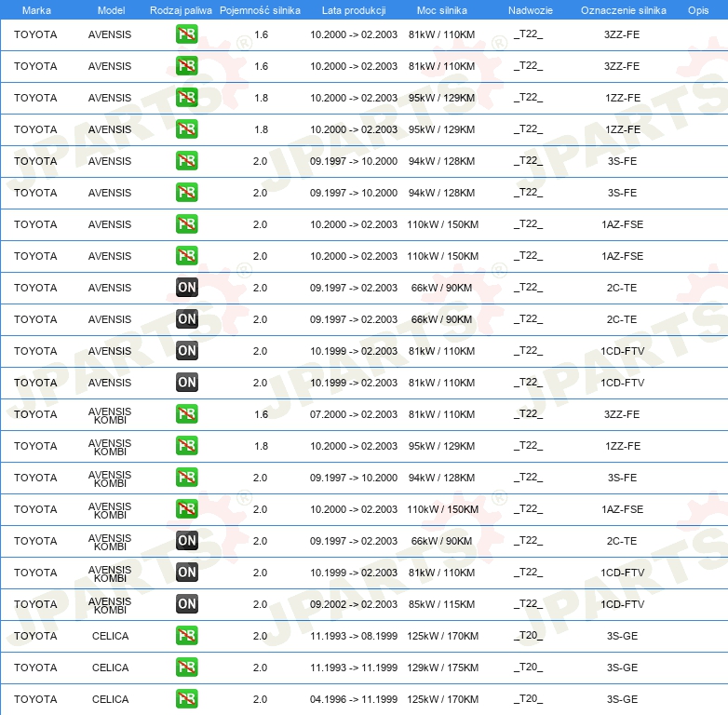The width and height of the screenshot is (728, 715).
Task: Click the Pojemność silnika column header
Action: coord(260,10)
